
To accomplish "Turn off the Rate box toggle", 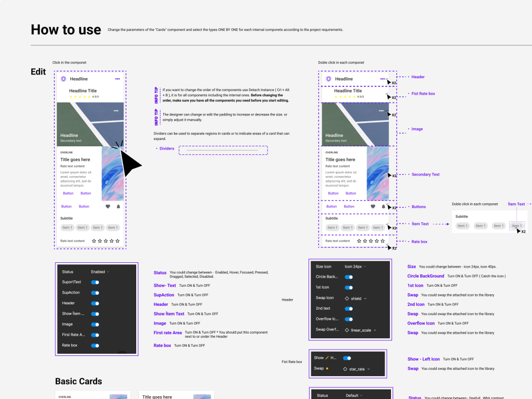I will point(94,346).
